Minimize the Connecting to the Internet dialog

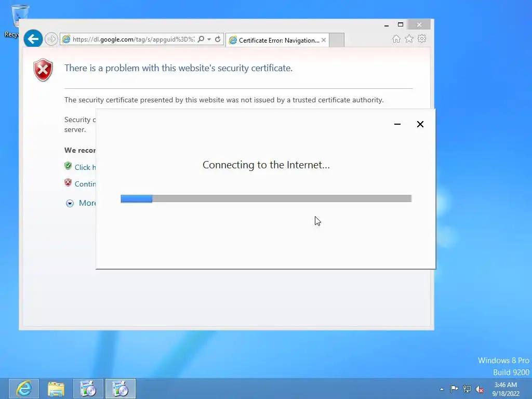397,124
